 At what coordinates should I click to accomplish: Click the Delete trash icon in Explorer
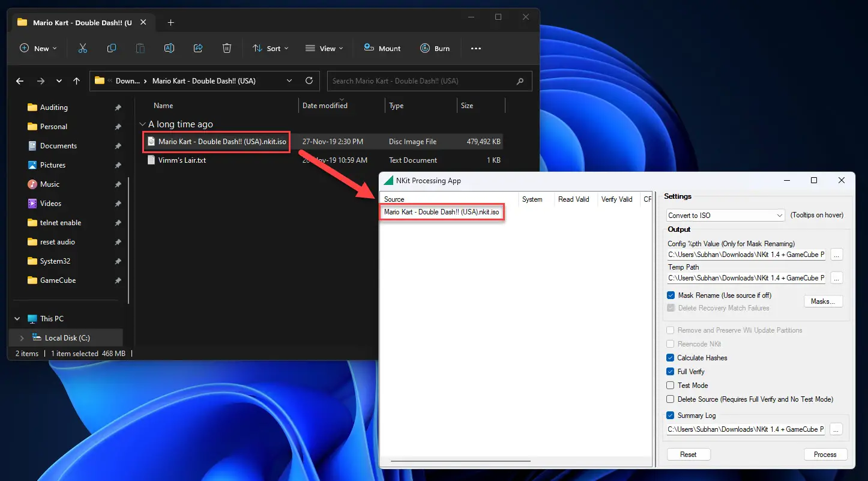tap(227, 48)
